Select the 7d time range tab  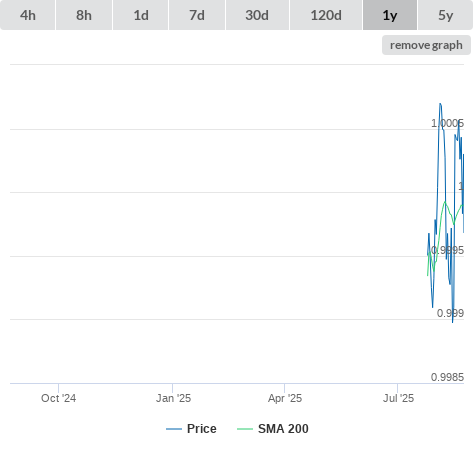[197, 15]
